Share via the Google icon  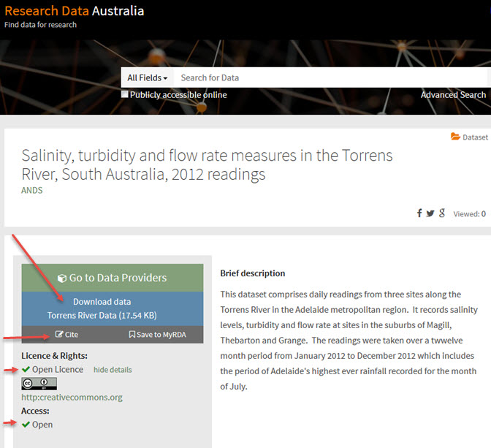point(442,213)
